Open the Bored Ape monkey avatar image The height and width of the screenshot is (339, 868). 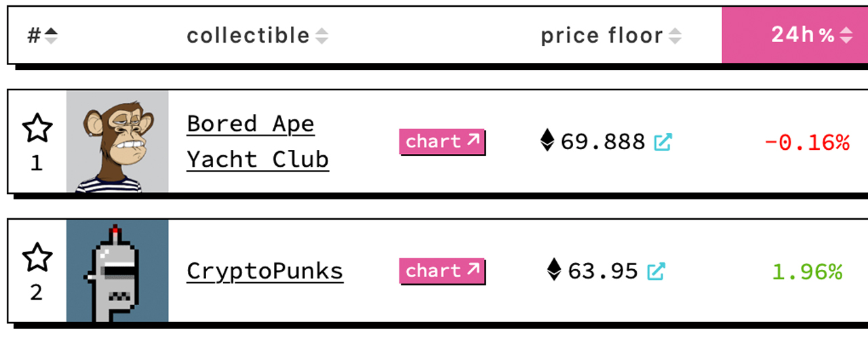(x=117, y=142)
